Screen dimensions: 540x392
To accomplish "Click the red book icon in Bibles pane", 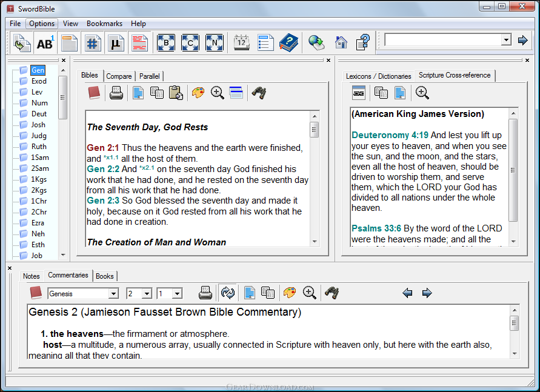I will 94,93.
